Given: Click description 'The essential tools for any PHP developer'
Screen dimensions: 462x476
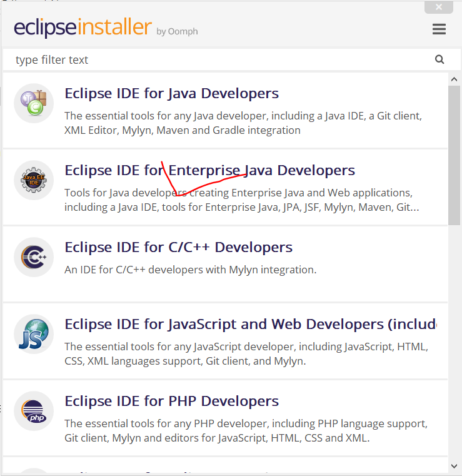Looking at the screenshot, I should (246, 431).
